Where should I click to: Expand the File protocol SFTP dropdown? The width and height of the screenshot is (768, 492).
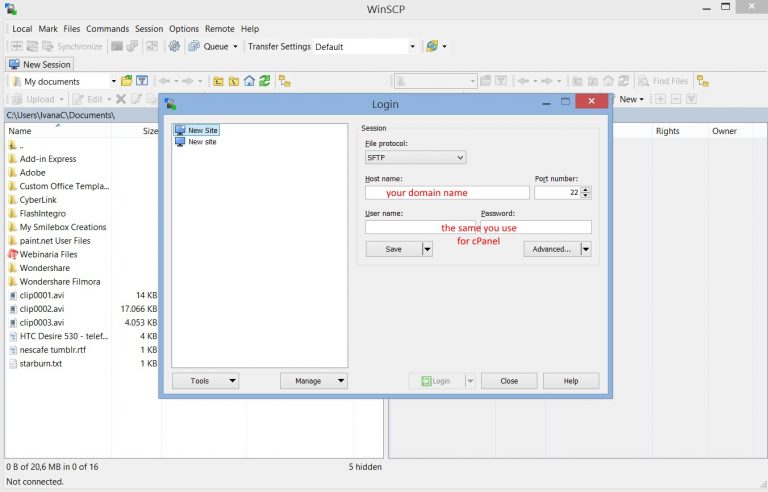pyautogui.click(x=459, y=157)
